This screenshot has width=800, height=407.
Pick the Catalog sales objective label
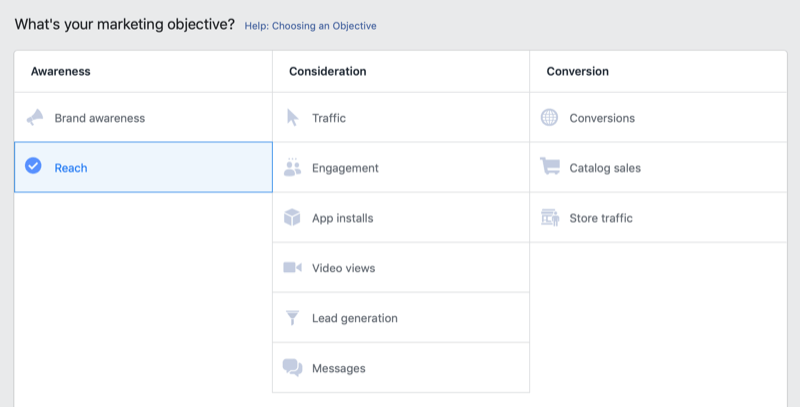point(605,168)
